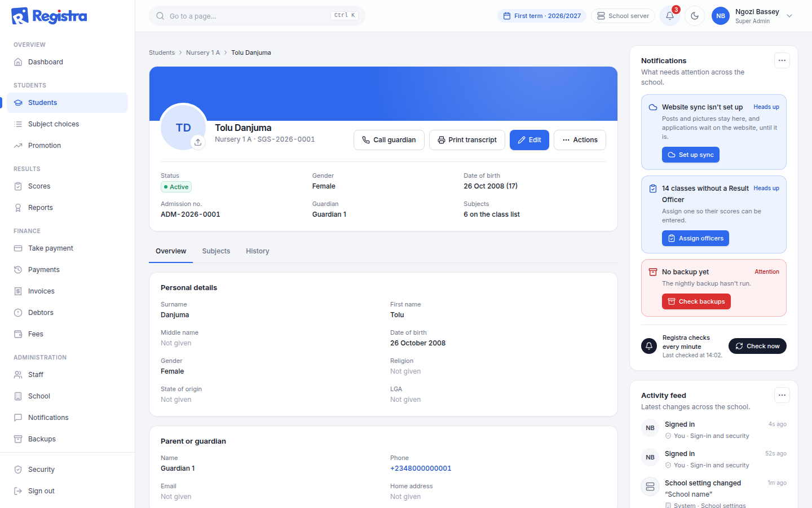Image resolution: width=812 pixels, height=508 pixels.
Task: Click the Invoices document icon
Action: coord(18,291)
